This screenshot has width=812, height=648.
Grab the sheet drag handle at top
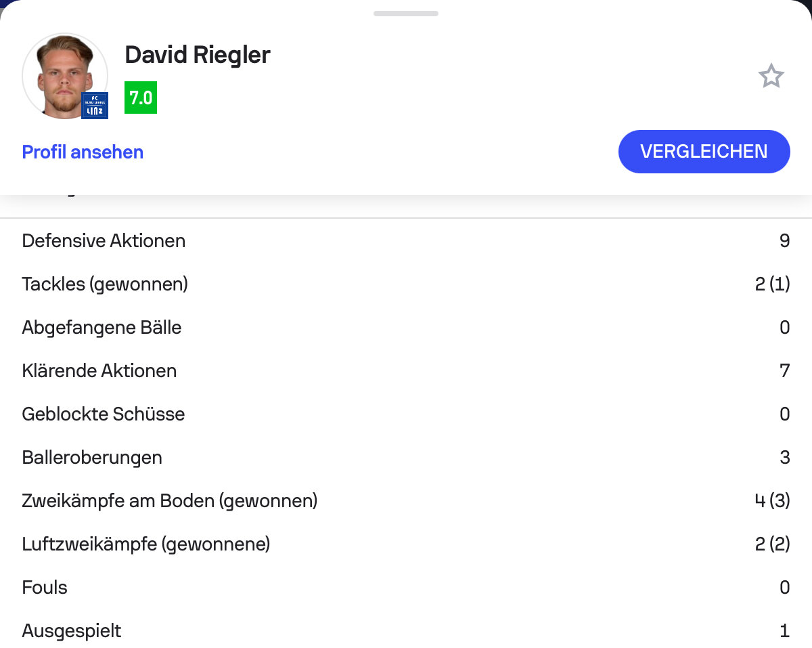pos(406,14)
